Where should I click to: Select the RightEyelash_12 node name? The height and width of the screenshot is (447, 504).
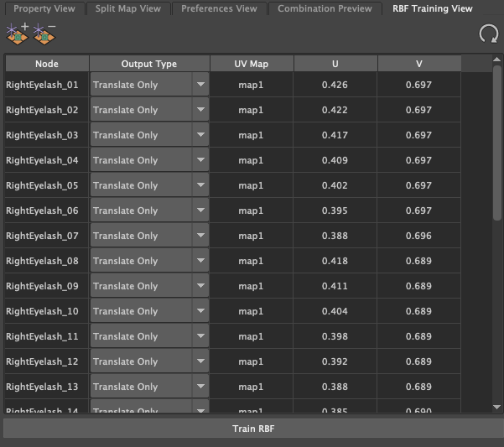(x=42, y=361)
